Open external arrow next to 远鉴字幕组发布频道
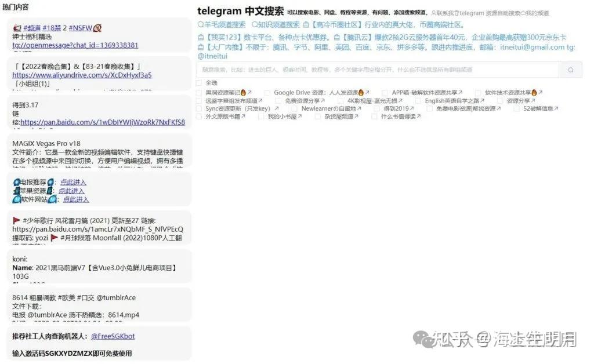The height and width of the screenshot is (364, 594). click(x=260, y=101)
